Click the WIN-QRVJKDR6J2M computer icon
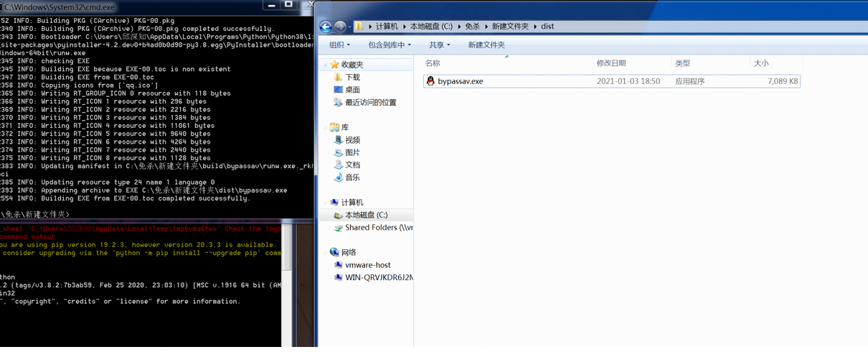The width and height of the screenshot is (868, 352). point(339,277)
